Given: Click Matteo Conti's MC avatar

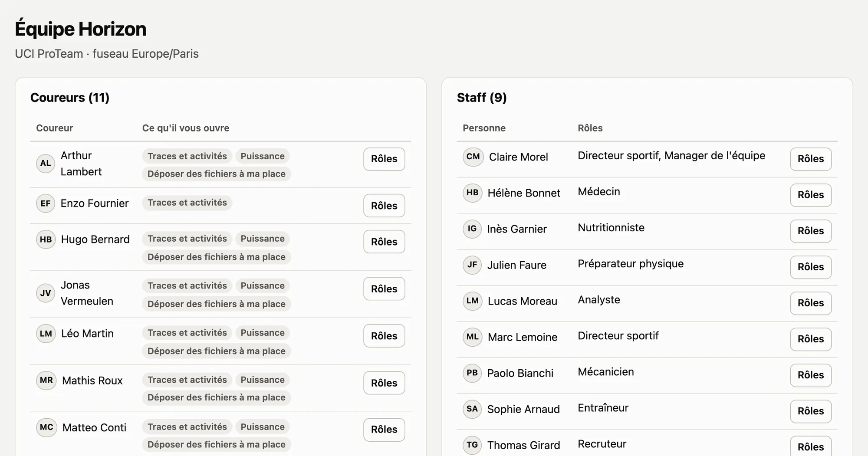Looking at the screenshot, I should click(x=46, y=427).
